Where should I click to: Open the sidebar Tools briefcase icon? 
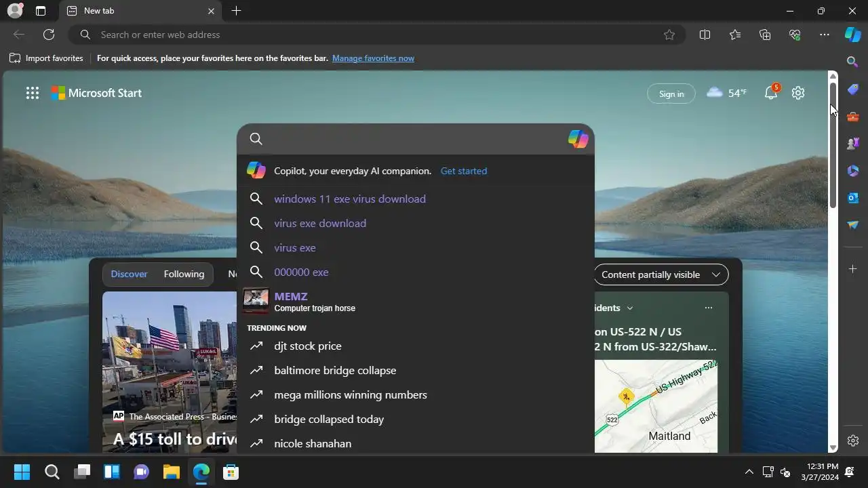click(x=853, y=116)
